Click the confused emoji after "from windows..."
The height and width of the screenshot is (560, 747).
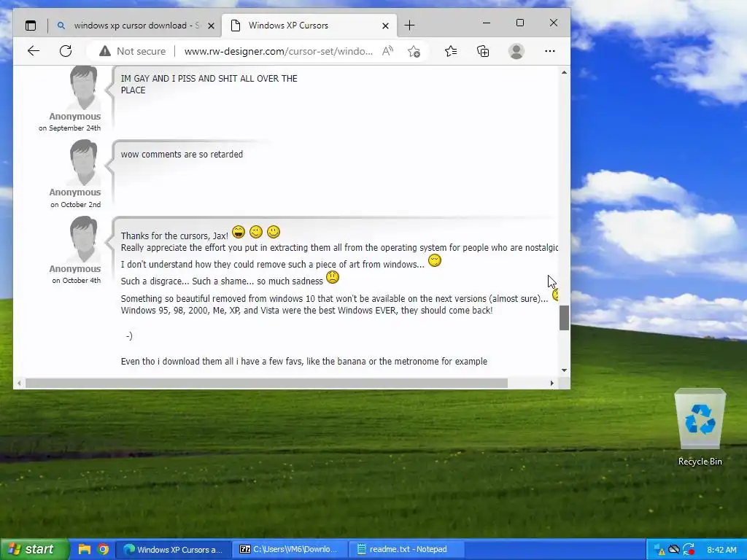point(435,260)
